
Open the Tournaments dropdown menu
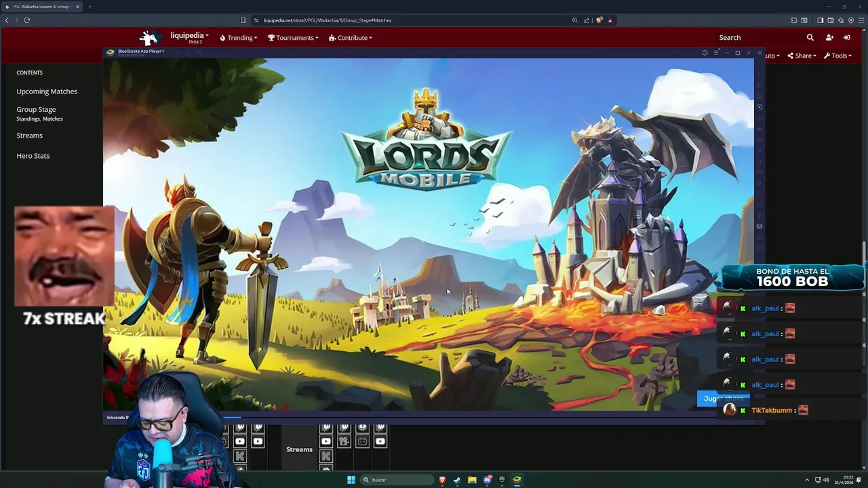pyautogui.click(x=293, y=38)
